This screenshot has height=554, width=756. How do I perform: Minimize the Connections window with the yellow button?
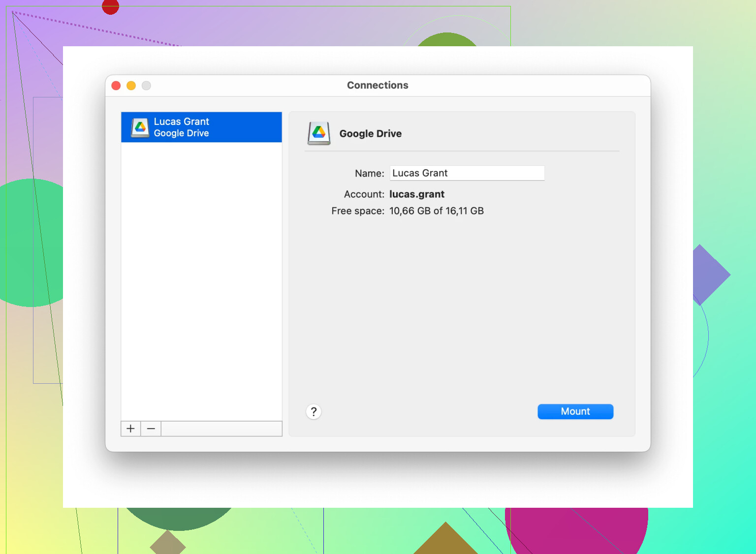coord(131,86)
